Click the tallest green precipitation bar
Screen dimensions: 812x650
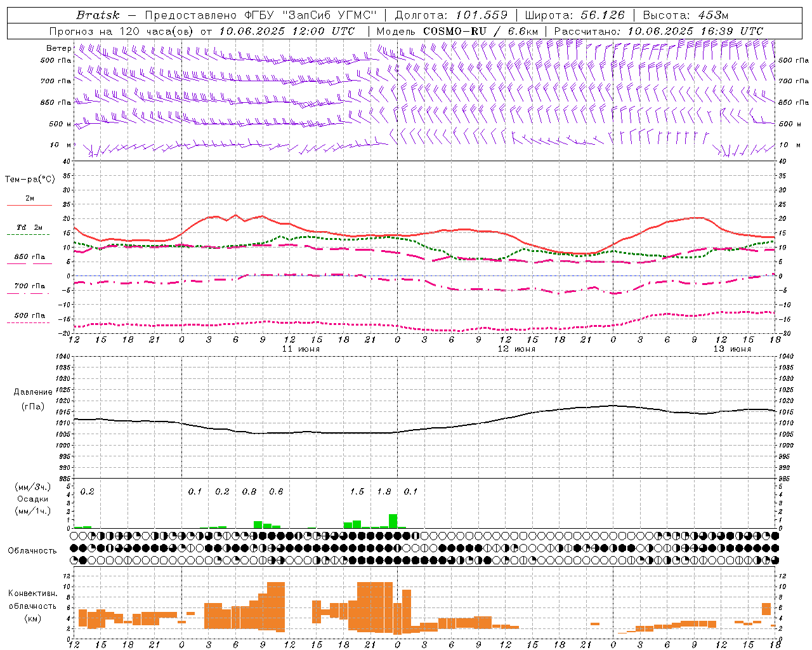pos(393,521)
